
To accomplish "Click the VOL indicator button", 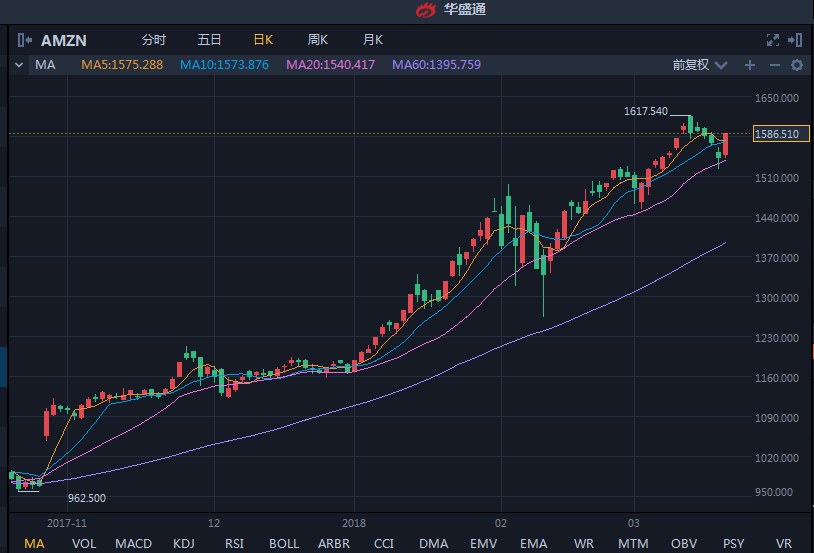I will [x=84, y=543].
